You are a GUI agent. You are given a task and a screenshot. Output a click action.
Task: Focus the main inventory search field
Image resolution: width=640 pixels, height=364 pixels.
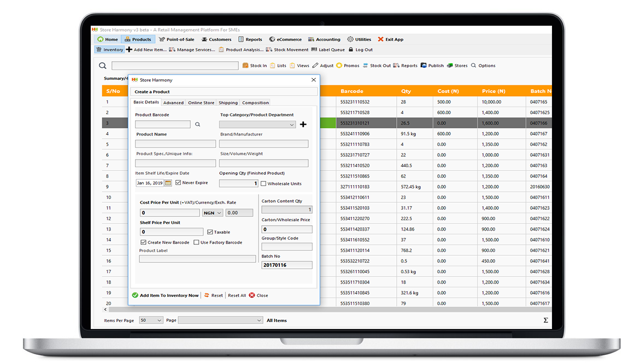pyautogui.click(x=175, y=66)
